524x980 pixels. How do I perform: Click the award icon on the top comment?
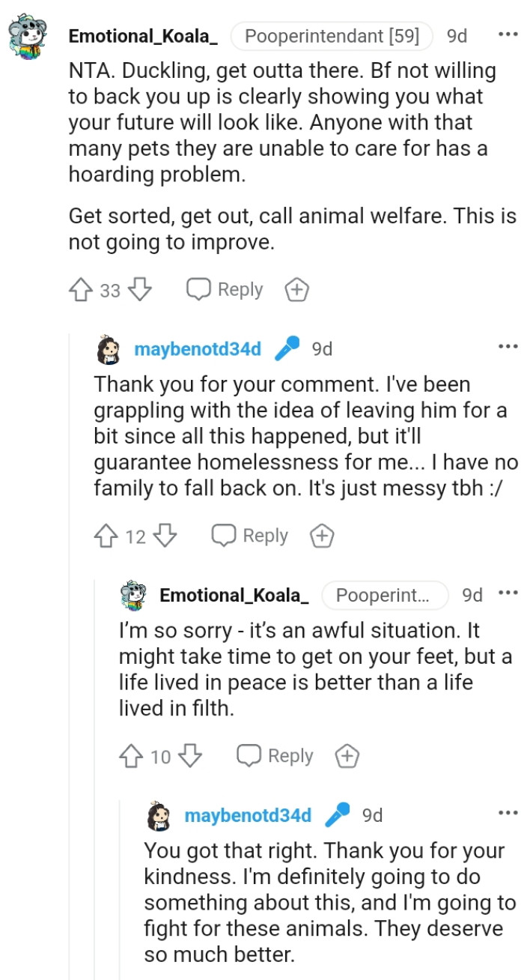pos(296,289)
